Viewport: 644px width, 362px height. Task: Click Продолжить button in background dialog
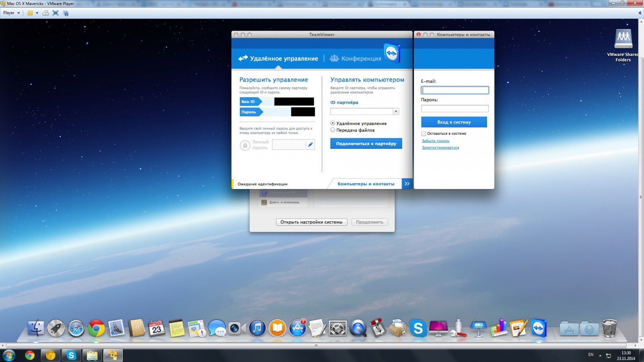(x=369, y=222)
